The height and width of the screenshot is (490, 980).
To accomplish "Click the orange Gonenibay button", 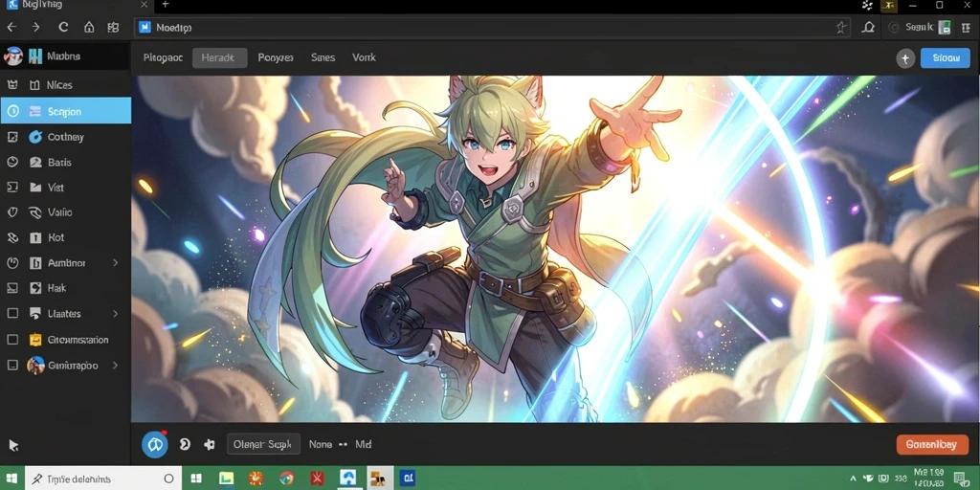I will pyautogui.click(x=932, y=444).
